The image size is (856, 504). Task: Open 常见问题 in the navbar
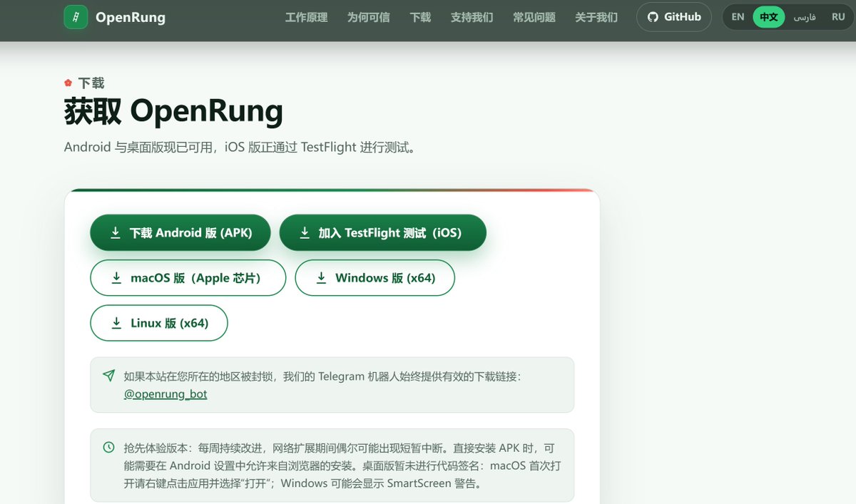click(x=534, y=17)
